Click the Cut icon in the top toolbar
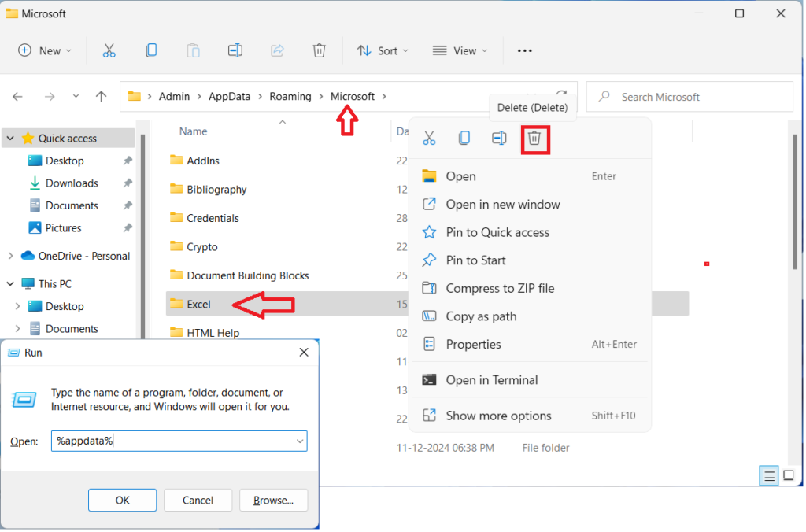Image resolution: width=806 pixels, height=532 pixels. (109, 50)
